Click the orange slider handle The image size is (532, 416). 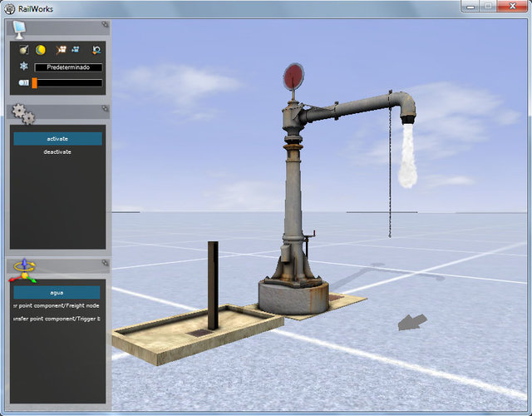point(35,83)
